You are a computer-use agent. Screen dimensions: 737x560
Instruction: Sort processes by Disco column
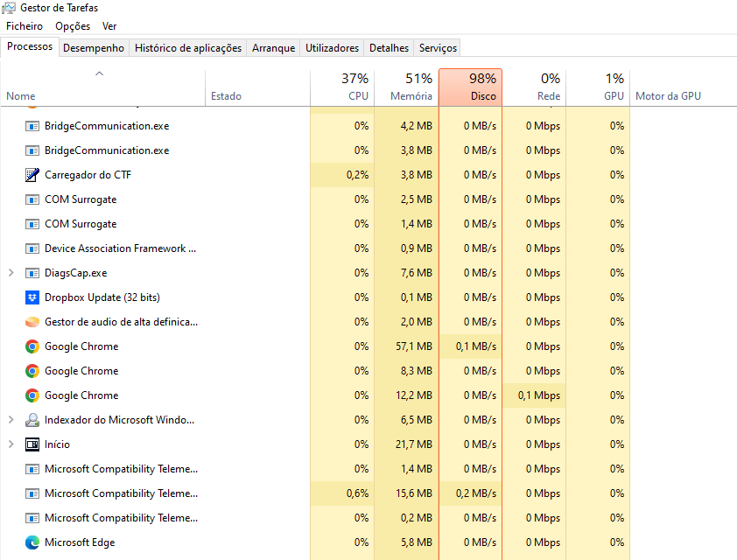[470, 87]
